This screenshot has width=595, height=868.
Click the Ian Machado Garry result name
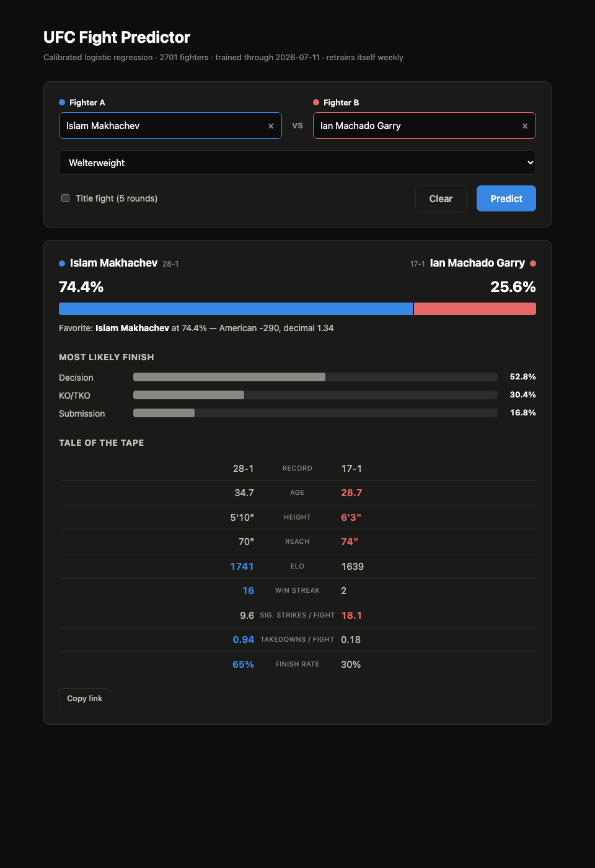coord(477,263)
